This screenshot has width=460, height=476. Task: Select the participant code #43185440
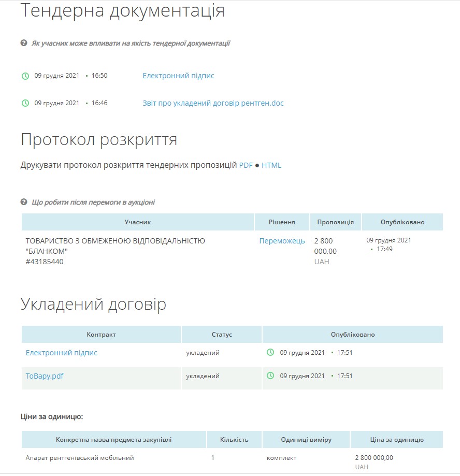click(45, 262)
